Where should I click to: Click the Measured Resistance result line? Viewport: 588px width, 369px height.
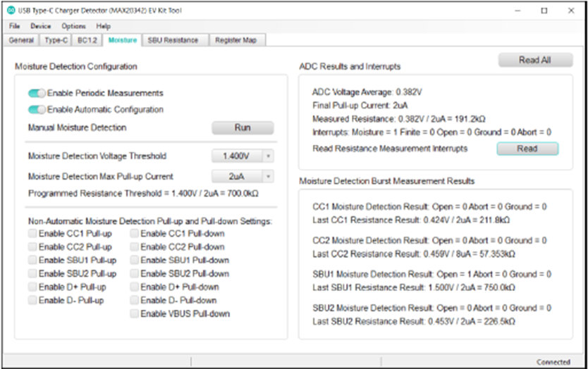(x=398, y=119)
